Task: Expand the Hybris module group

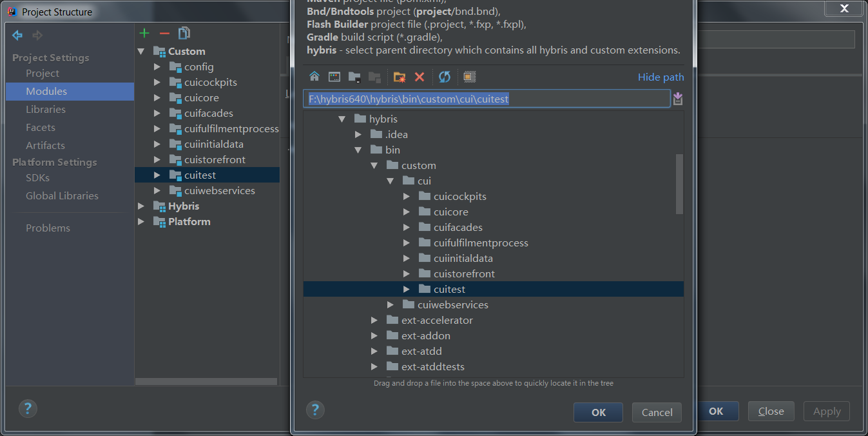Action: [x=141, y=206]
